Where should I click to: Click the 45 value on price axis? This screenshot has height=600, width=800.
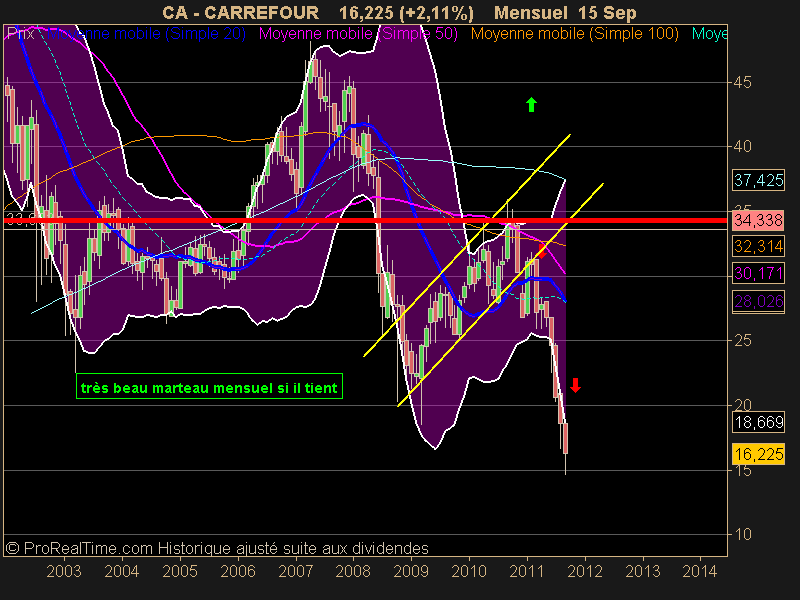742,82
